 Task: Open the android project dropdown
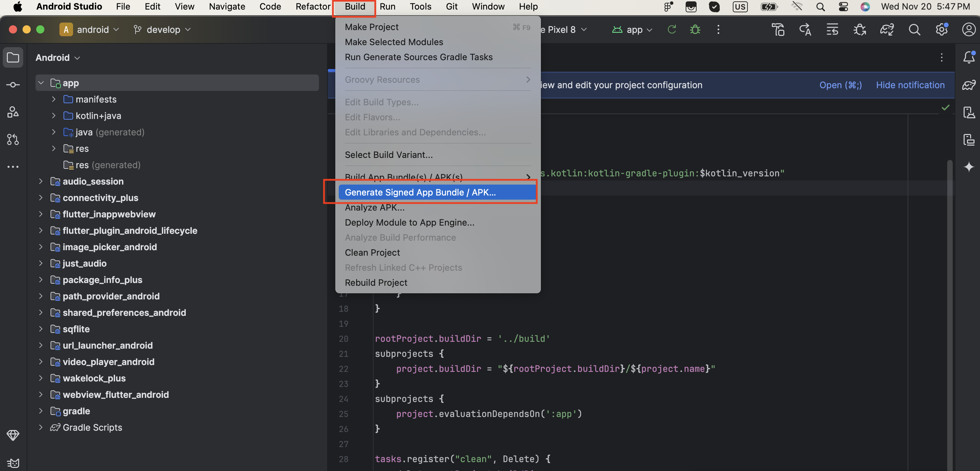click(90, 29)
